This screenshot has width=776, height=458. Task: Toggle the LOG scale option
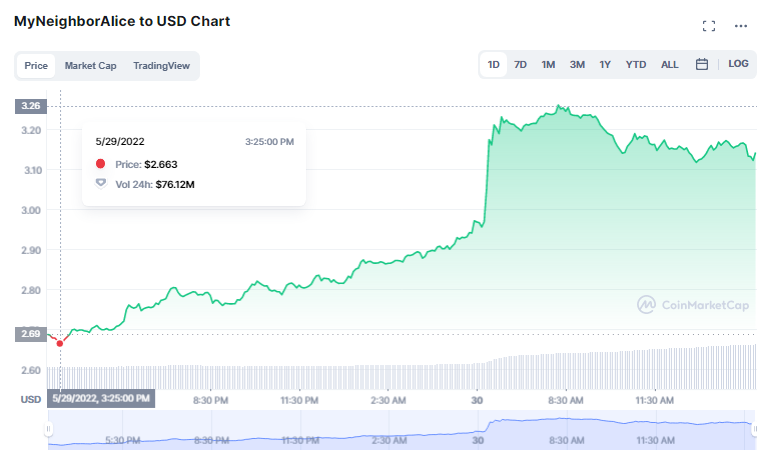(738, 63)
